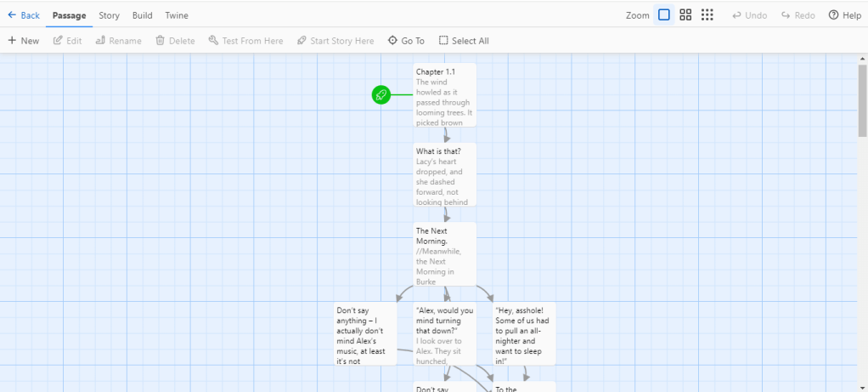This screenshot has width=868, height=392.
Task: Click the Redo button
Action: coord(798,15)
